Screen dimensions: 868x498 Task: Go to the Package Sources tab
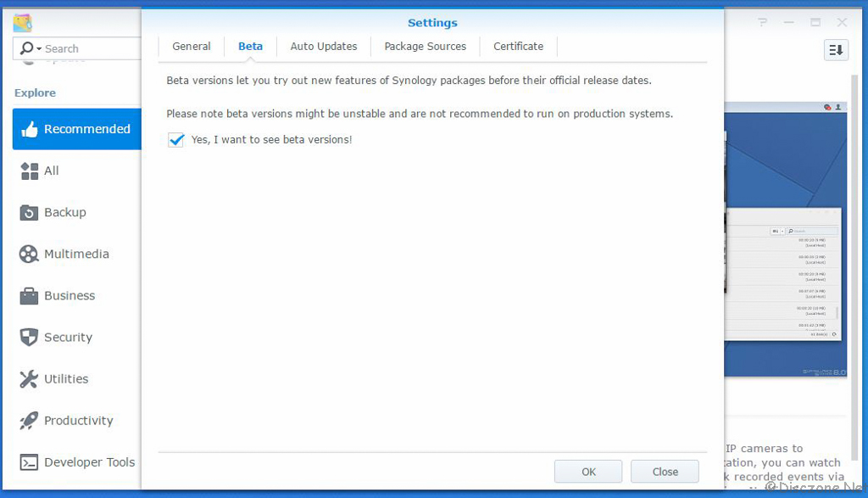click(x=426, y=47)
